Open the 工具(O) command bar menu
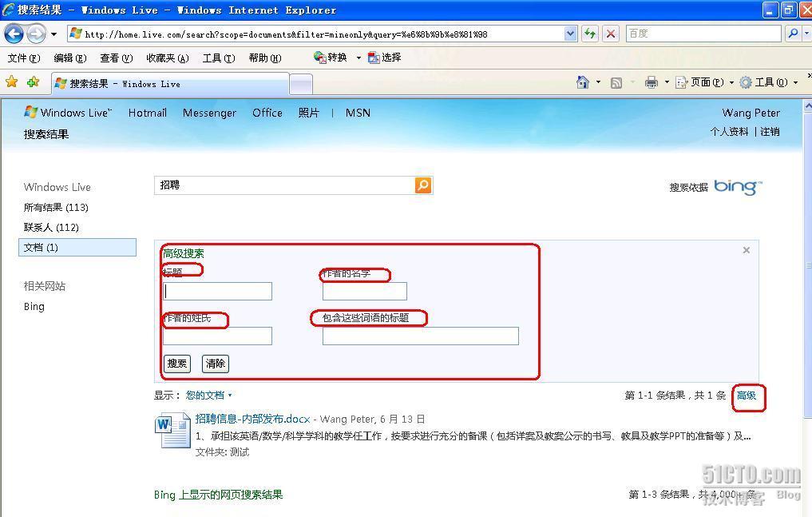Viewport: 812px width, 517px height. (x=769, y=82)
